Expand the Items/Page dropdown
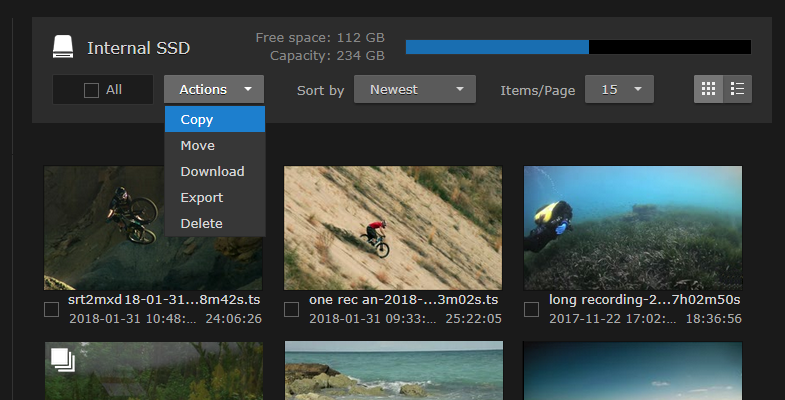 pyautogui.click(x=619, y=89)
